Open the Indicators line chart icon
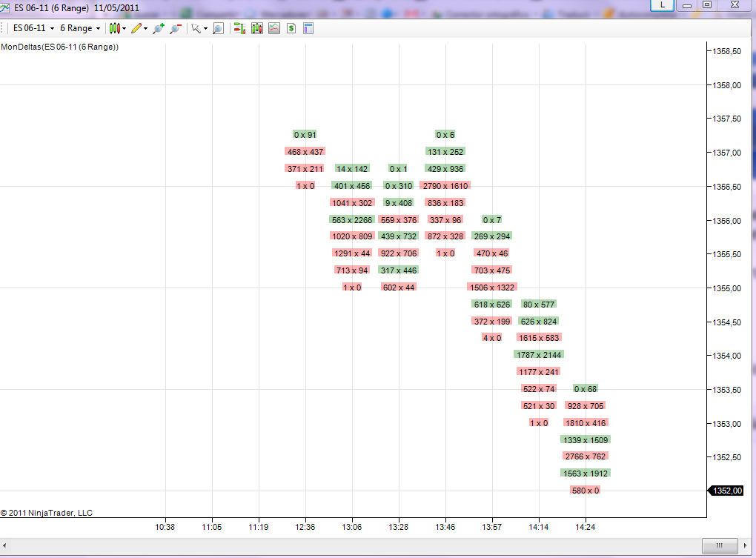 pyautogui.click(x=274, y=28)
